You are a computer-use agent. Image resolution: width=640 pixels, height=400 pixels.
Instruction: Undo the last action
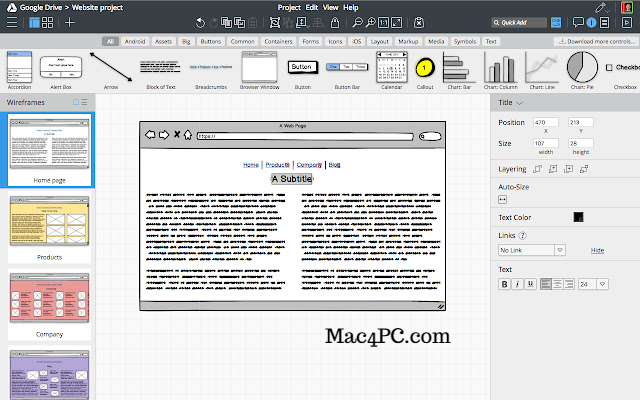pyautogui.click(x=200, y=22)
